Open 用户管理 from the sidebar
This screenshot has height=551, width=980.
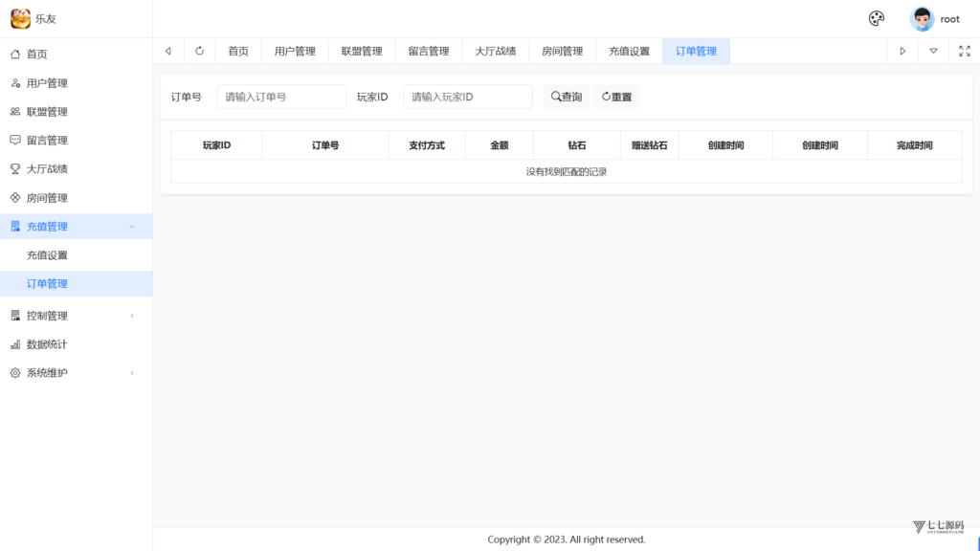point(77,83)
